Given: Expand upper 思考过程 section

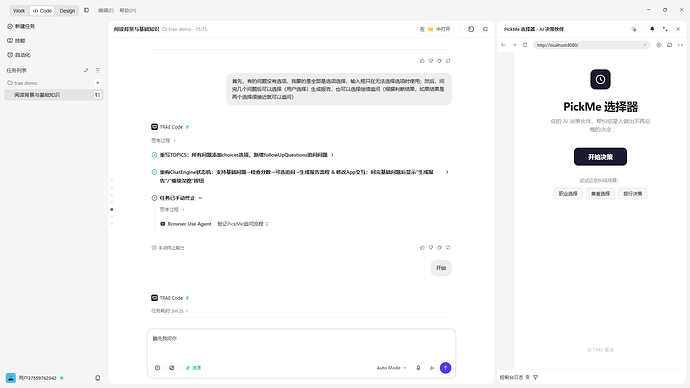Looking at the screenshot, I should coord(163,141).
